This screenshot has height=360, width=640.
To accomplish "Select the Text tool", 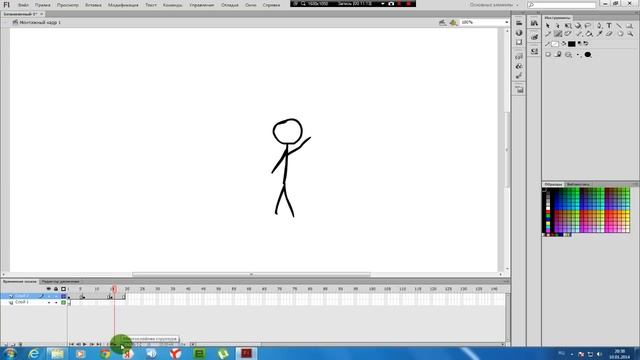I will (x=609, y=25).
